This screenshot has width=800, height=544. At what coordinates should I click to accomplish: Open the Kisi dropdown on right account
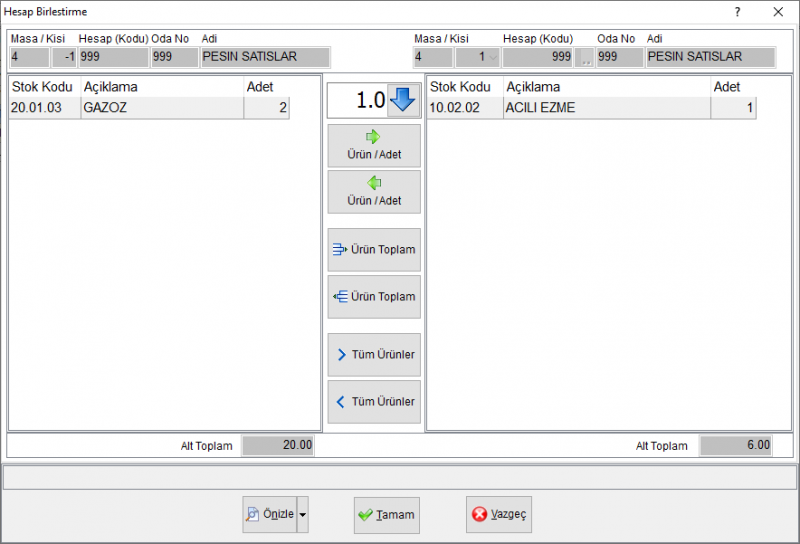pos(492,57)
